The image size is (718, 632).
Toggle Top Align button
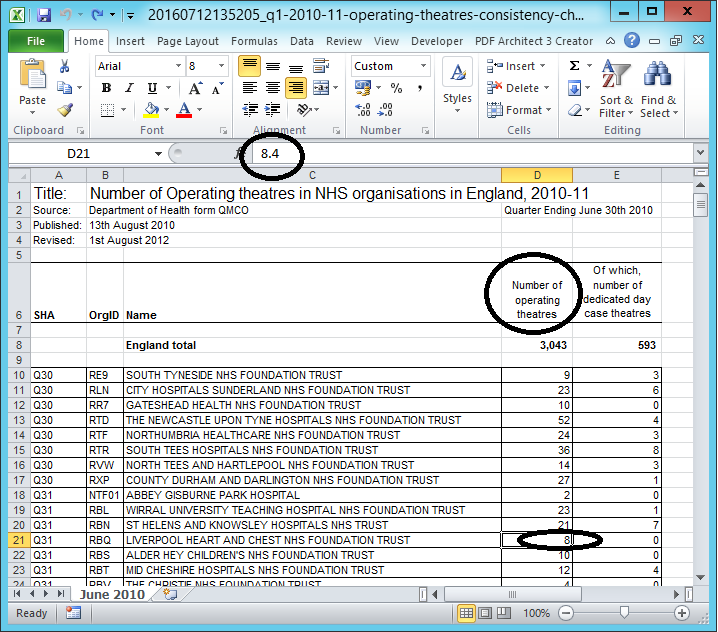[250, 66]
